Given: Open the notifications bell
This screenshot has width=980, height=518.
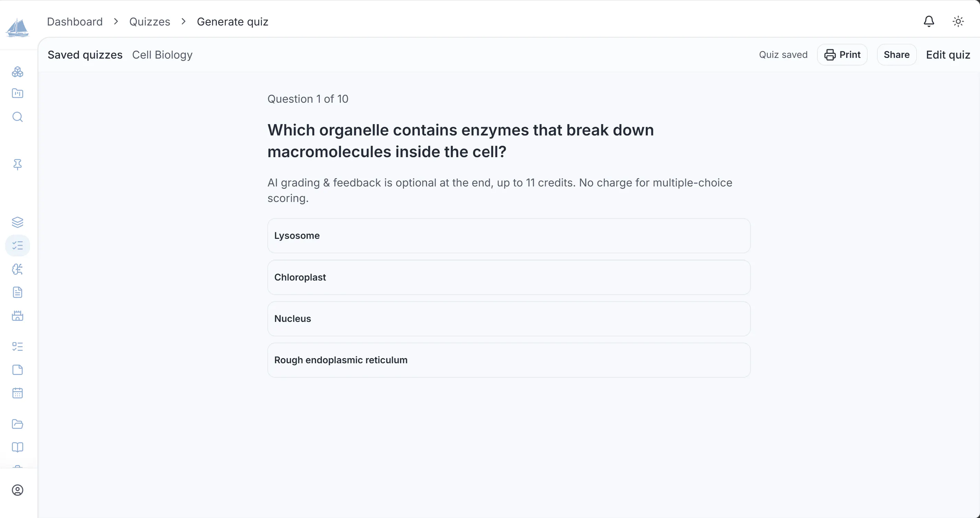Looking at the screenshot, I should [929, 21].
